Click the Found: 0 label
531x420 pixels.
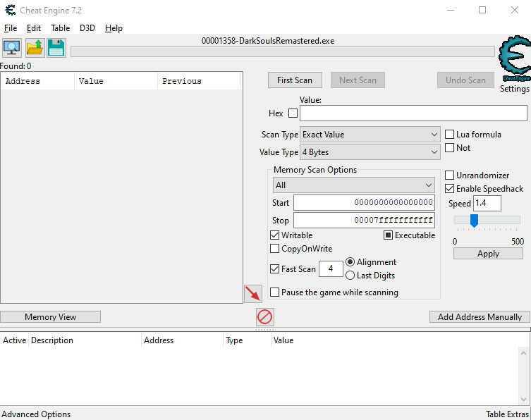tap(16, 66)
